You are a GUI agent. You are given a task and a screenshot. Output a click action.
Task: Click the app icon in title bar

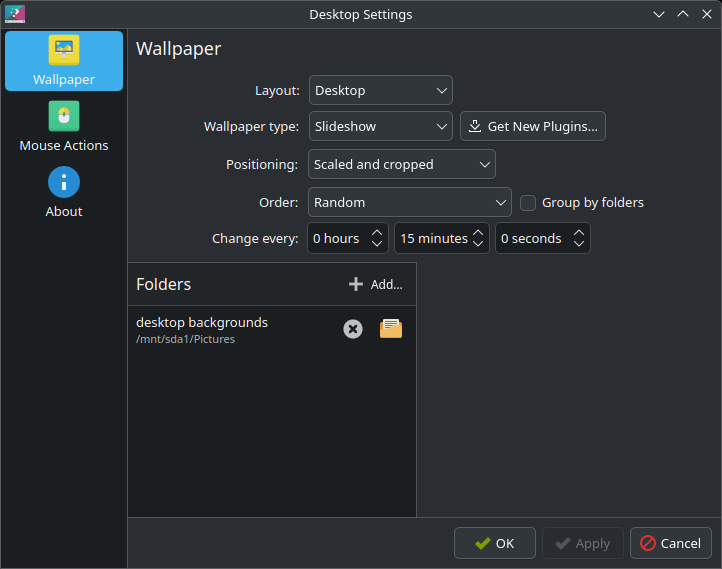14,14
